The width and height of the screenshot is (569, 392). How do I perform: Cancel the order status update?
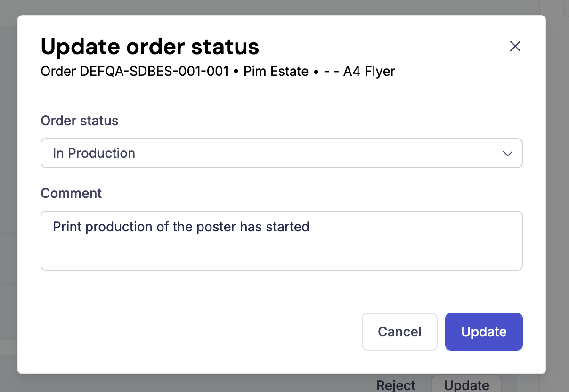pos(399,332)
